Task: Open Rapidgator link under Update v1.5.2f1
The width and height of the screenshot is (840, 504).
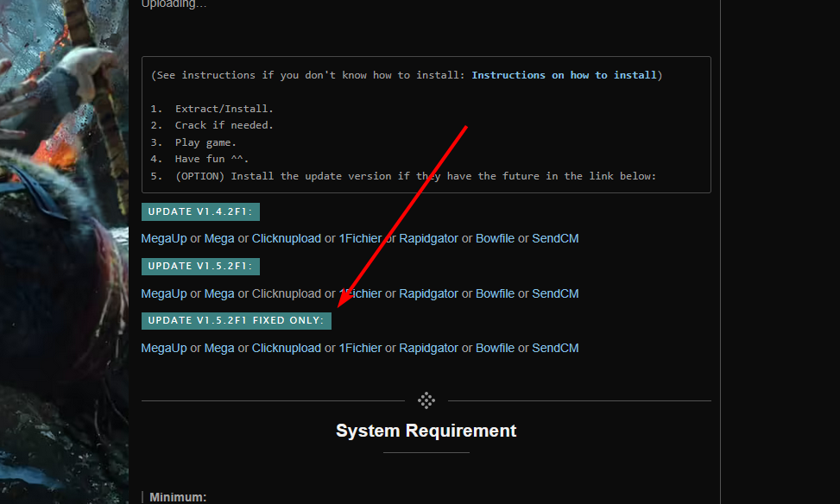Action: (428, 293)
